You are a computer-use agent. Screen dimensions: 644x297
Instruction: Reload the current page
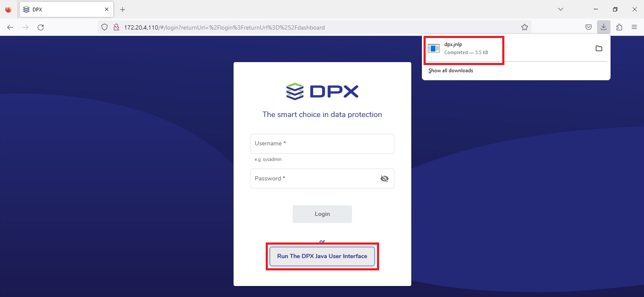(x=41, y=27)
